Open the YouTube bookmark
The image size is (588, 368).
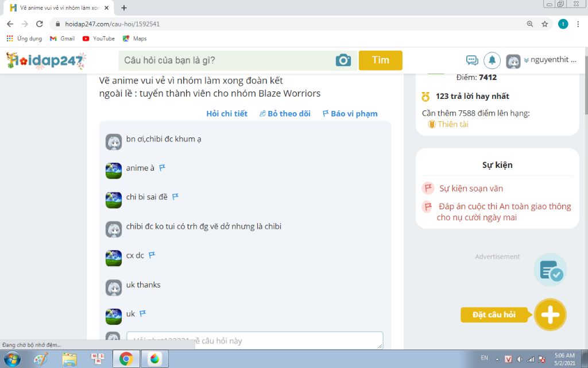click(99, 39)
